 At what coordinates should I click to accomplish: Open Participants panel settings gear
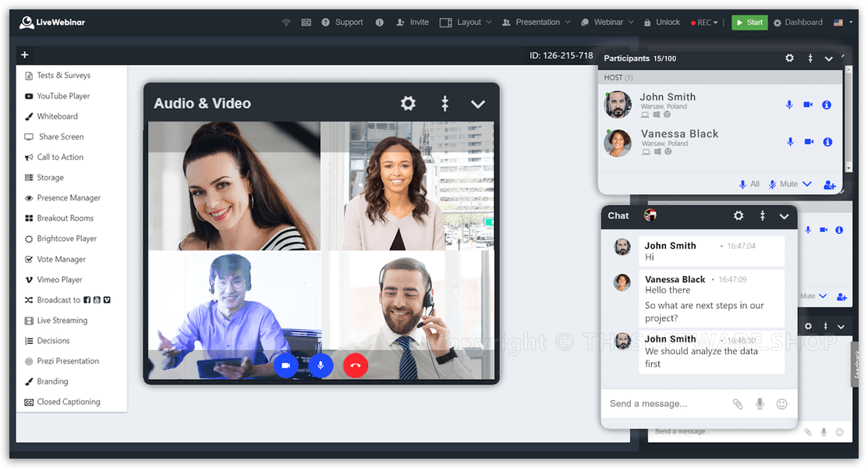click(789, 58)
